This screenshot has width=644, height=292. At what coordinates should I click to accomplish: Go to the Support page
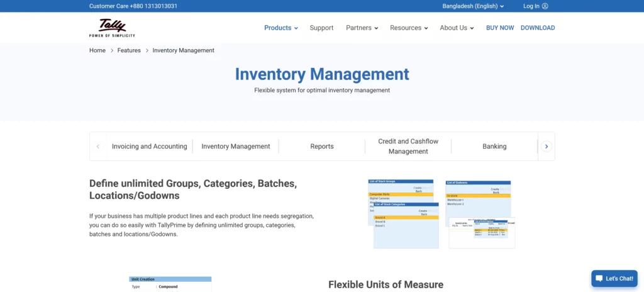(x=321, y=28)
